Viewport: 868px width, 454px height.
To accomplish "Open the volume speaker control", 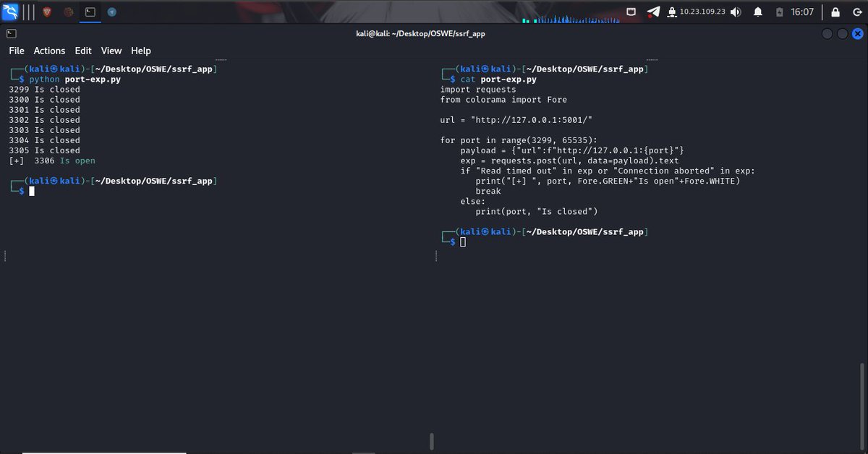I will pos(736,12).
